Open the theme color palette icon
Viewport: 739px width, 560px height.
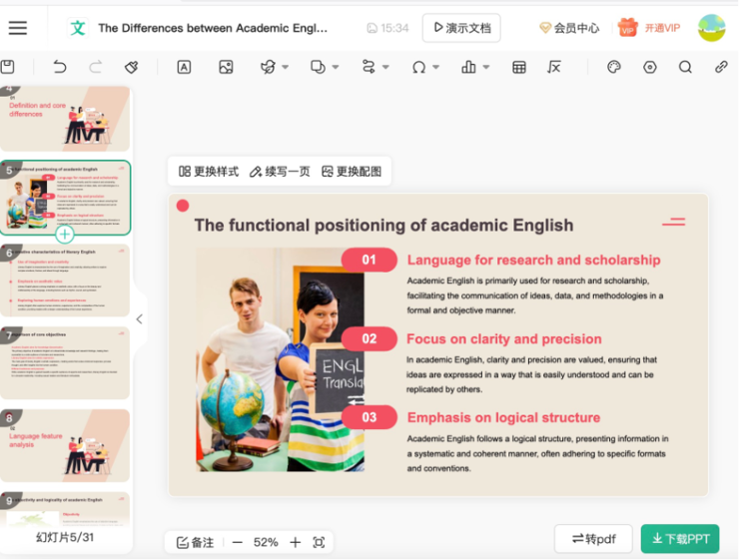614,67
